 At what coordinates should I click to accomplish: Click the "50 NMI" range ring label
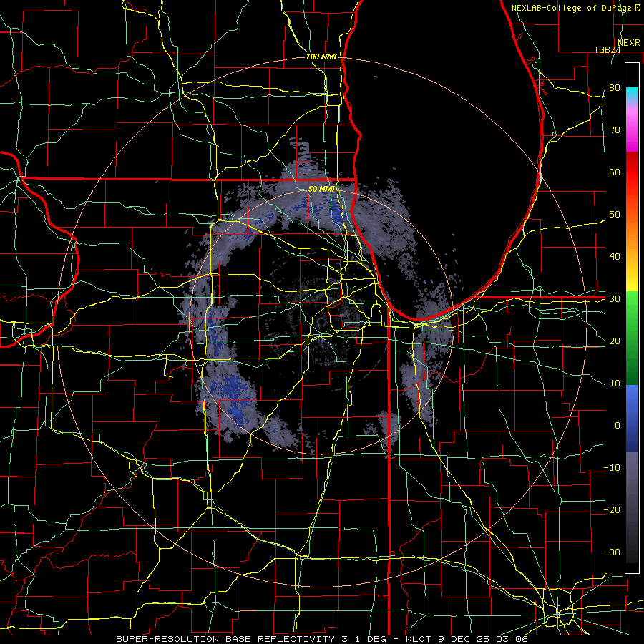[x=321, y=189]
